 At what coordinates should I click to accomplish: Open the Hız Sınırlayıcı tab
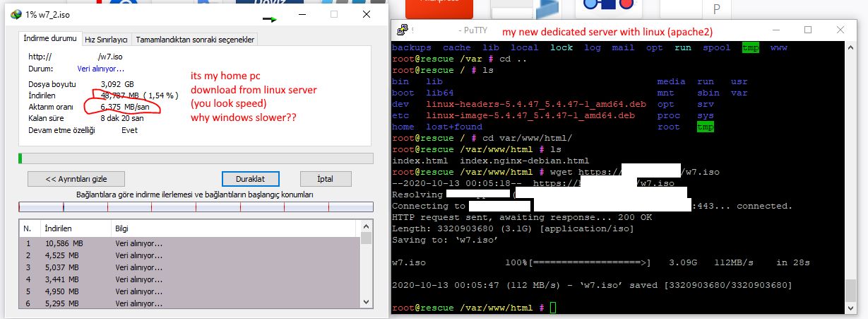pyautogui.click(x=106, y=40)
